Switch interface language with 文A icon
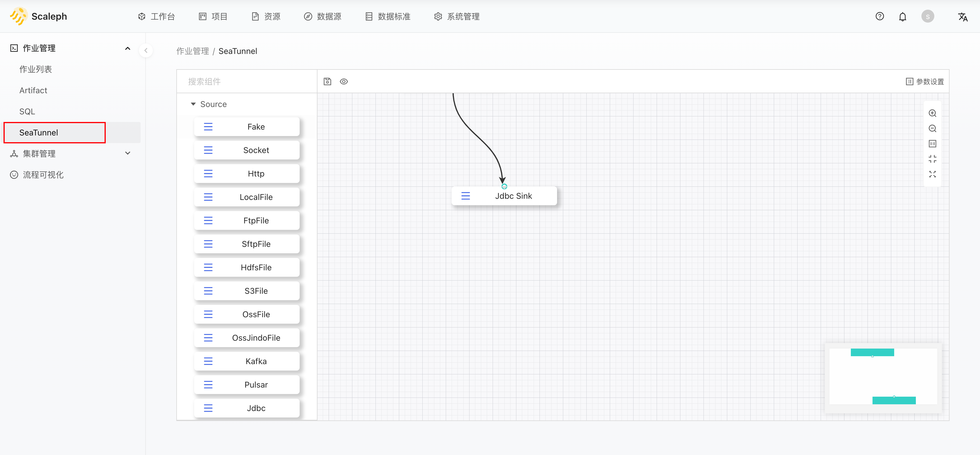 963,17
